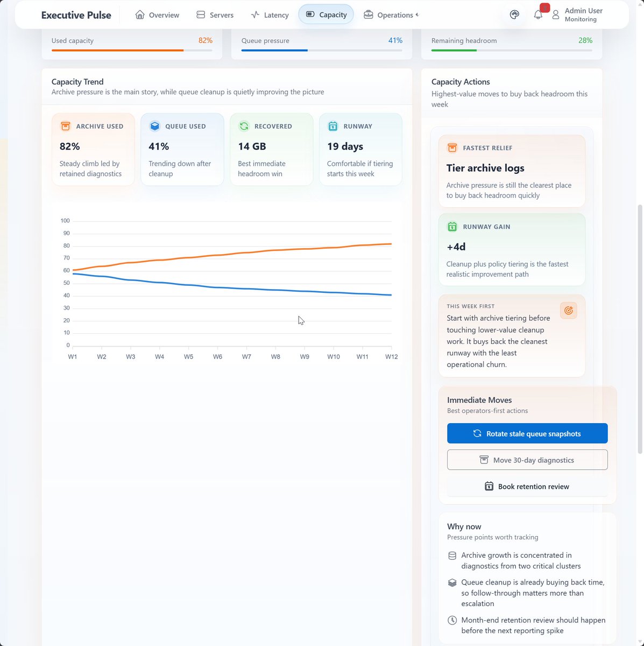Screen dimensions: 644x646
Task: Select the Recovered 14 GB card
Action: click(272, 150)
